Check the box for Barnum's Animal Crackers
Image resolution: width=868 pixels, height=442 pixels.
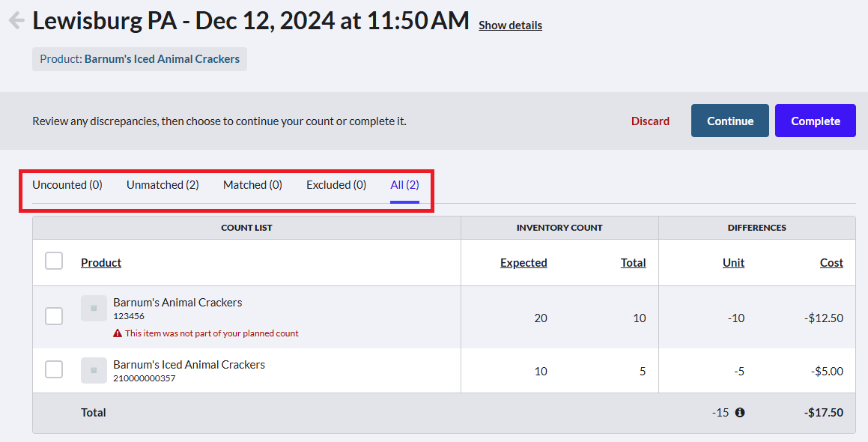coord(54,316)
